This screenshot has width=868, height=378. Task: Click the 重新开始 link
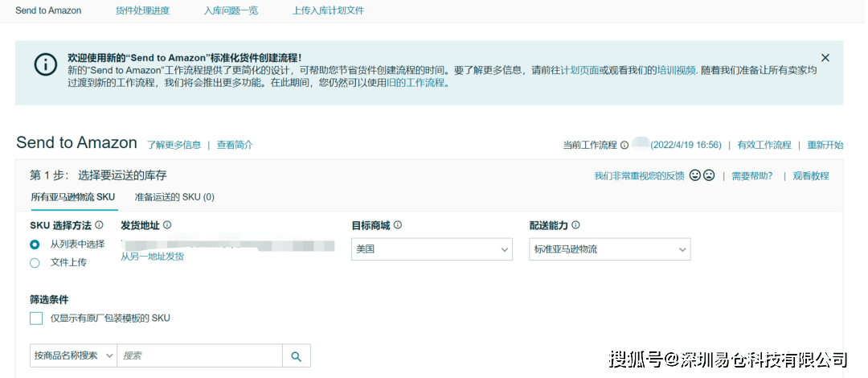coord(825,146)
